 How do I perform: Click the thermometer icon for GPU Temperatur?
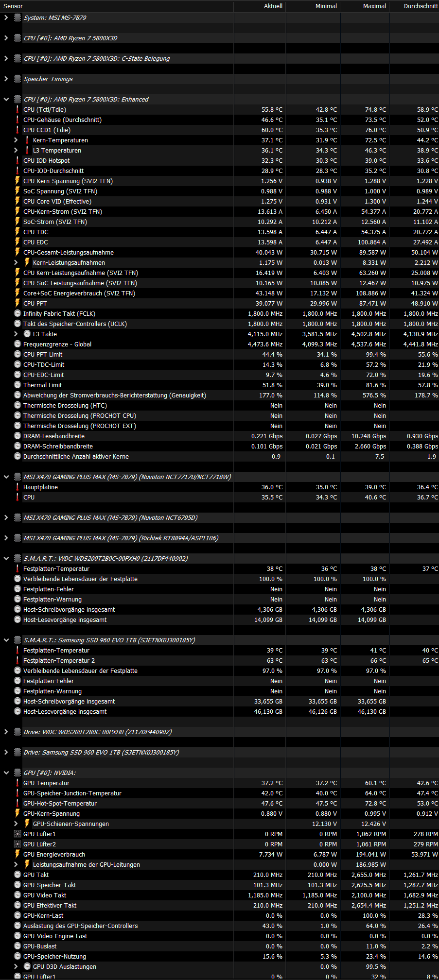18,783
